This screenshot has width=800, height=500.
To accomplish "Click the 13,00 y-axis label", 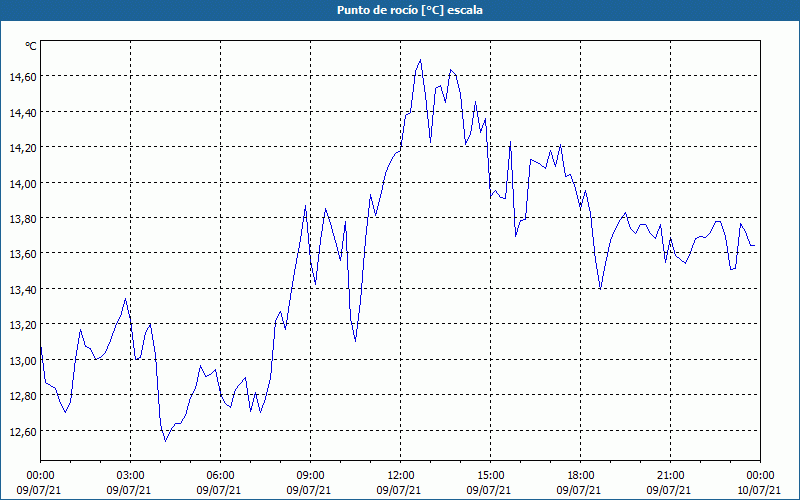I will 23,360.
